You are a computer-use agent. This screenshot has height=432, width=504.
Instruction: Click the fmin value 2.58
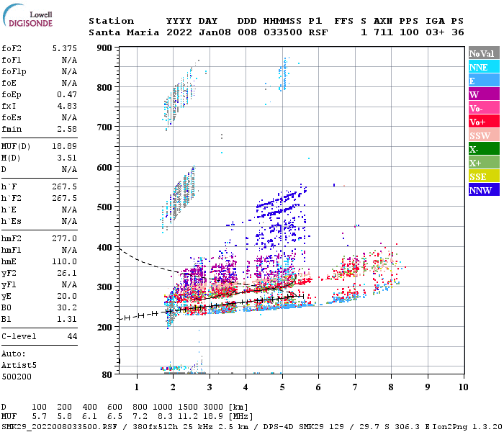pyautogui.click(x=67, y=129)
